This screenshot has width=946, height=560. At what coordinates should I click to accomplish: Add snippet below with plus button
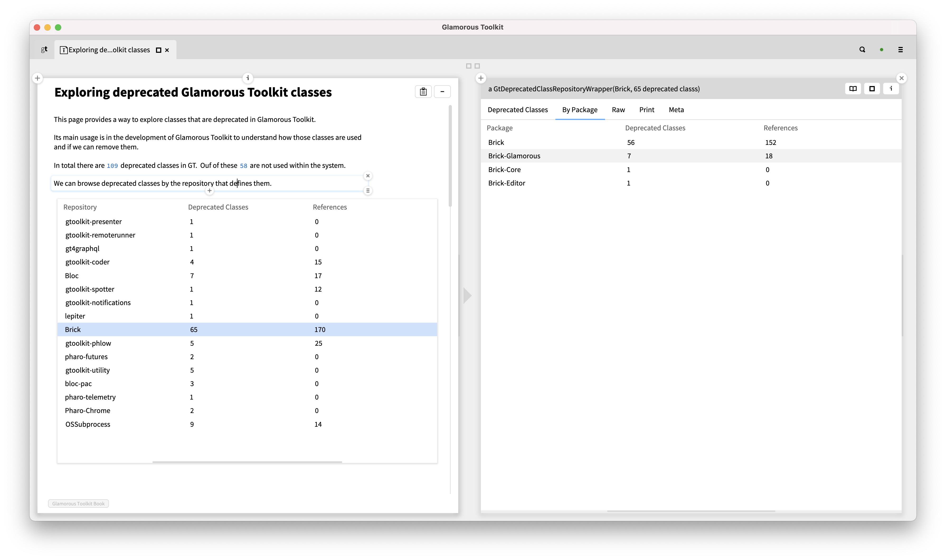[209, 191]
